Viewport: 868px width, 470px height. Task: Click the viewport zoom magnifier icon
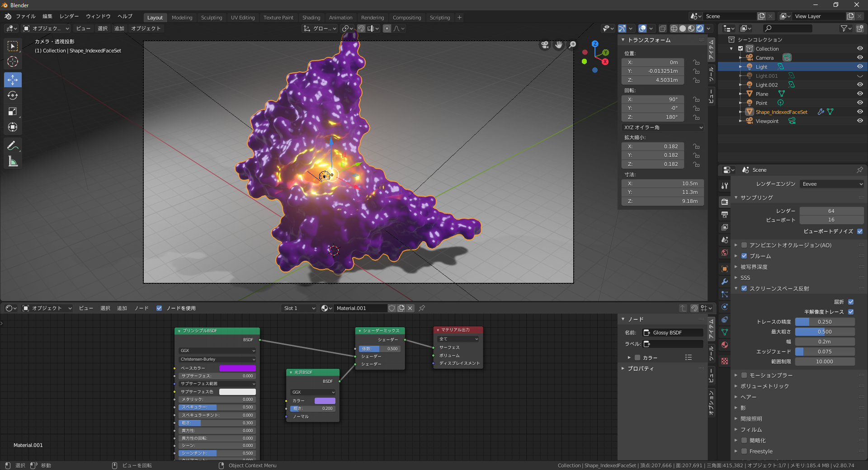pyautogui.click(x=572, y=45)
